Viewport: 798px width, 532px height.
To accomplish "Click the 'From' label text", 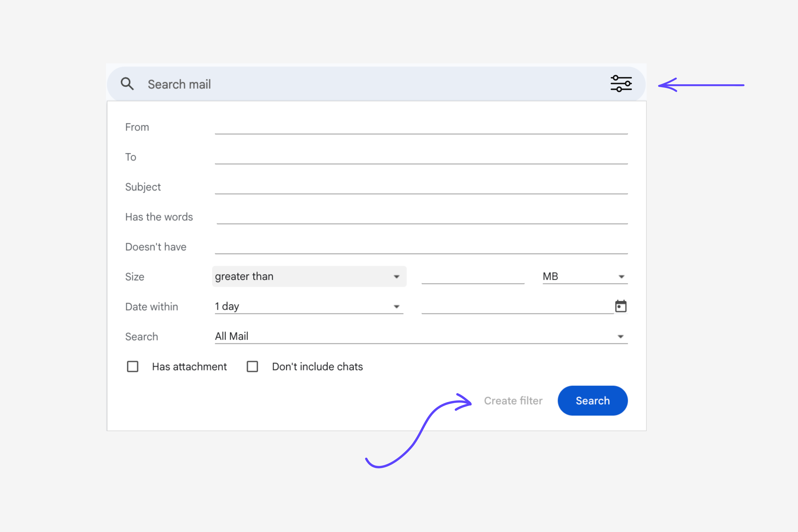I will point(137,127).
